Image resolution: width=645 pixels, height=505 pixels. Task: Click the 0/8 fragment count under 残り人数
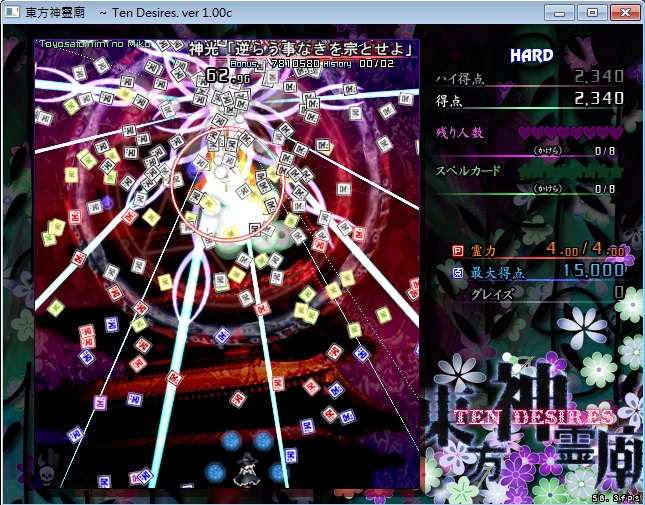click(x=605, y=151)
